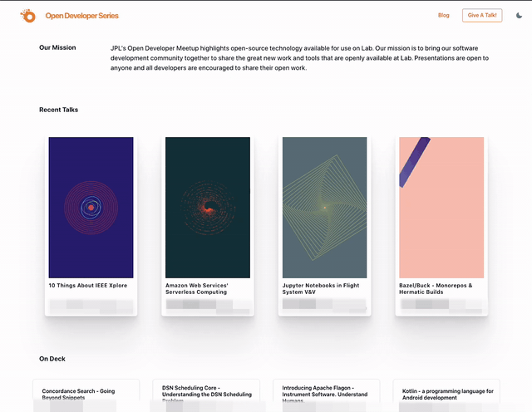This screenshot has height=412, width=532.
Task: Click the Our Mission heading
Action: click(57, 47)
